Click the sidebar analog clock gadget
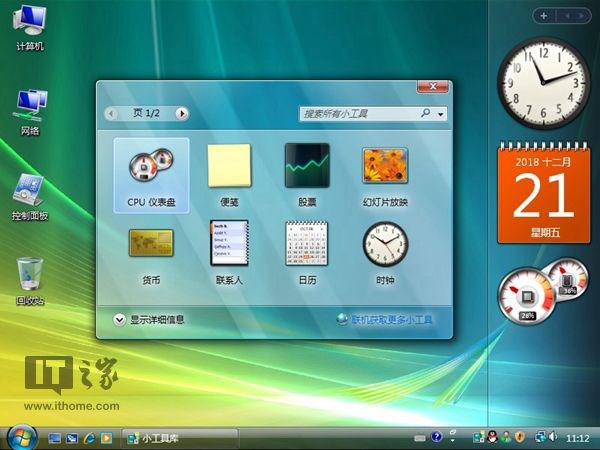 click(543, 83)
